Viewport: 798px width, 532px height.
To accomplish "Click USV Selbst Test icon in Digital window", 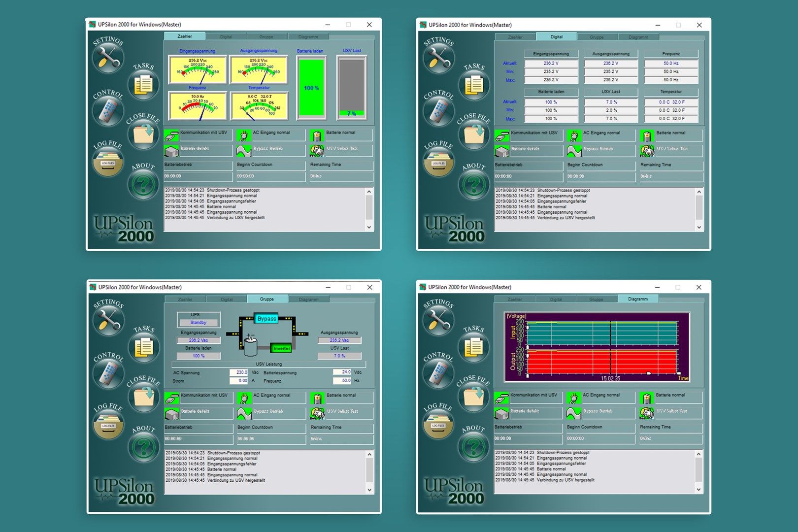I will [x=647, y=151].
